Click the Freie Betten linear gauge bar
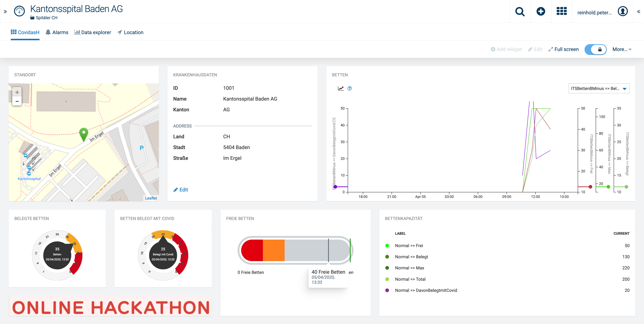This screenshot has height=324, width=644. (x=295, y=250)
